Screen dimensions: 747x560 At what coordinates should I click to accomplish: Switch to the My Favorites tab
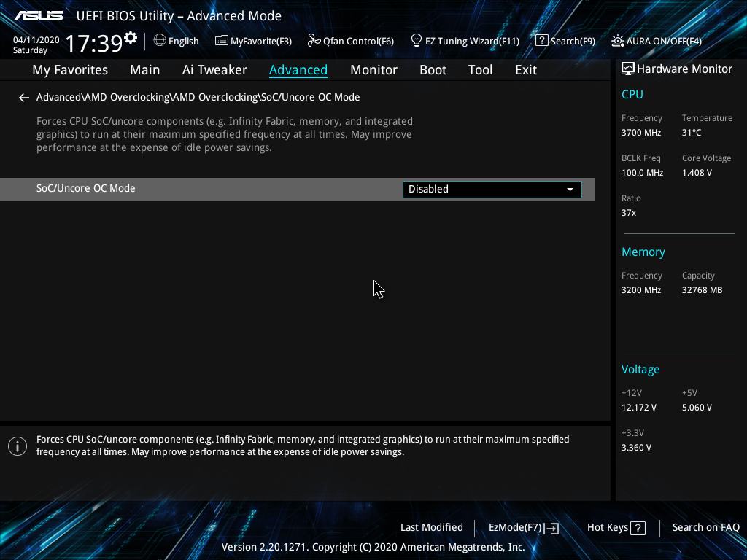(70, 70)
